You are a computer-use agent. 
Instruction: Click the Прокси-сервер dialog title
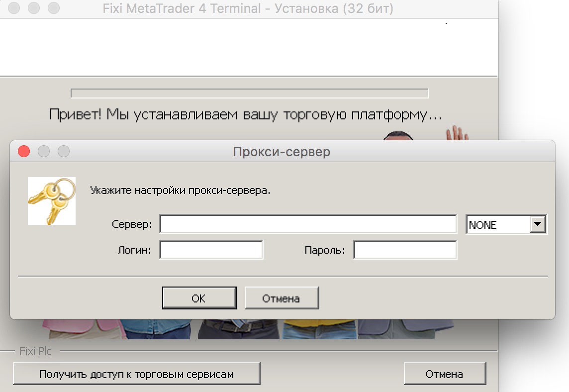282,152
